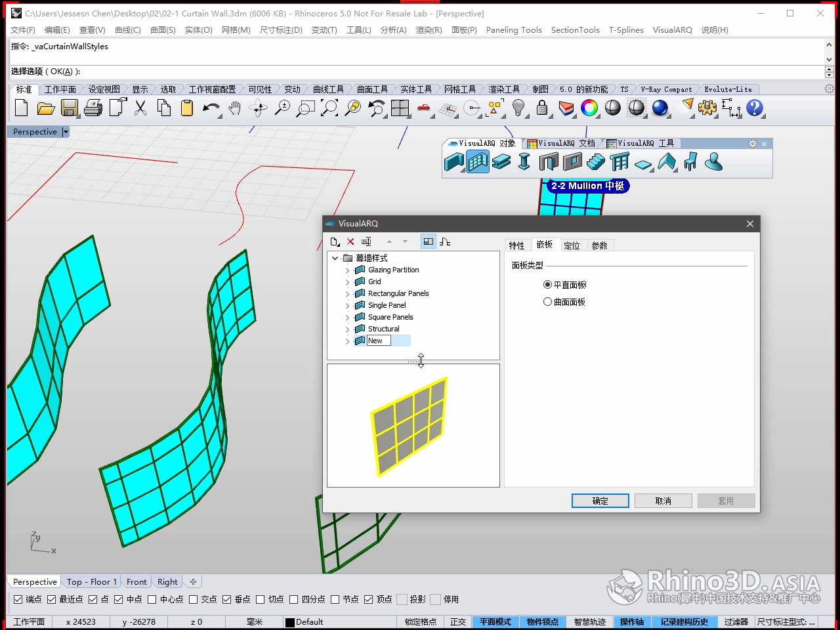The height and width of the screenshot is (630, 840).
Task: Switch to the 定位 tab in dialog
Action: point(572,245)
